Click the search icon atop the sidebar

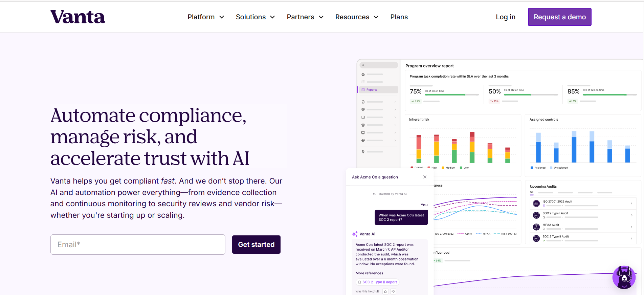[363, 65]
